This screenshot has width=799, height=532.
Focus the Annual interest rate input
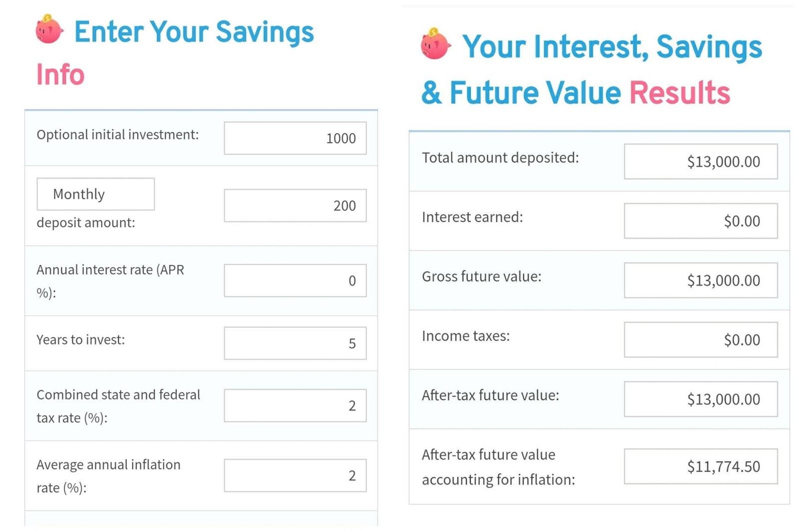[x=295, y=280]
